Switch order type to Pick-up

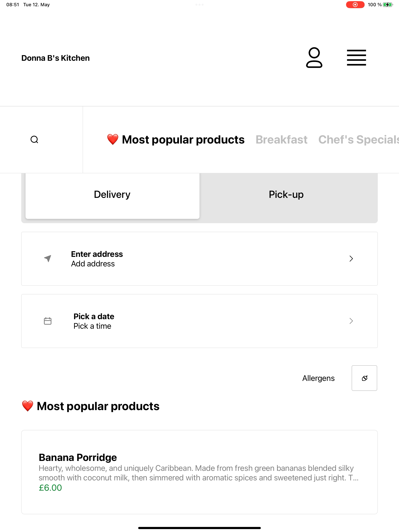tap(286, 194)
